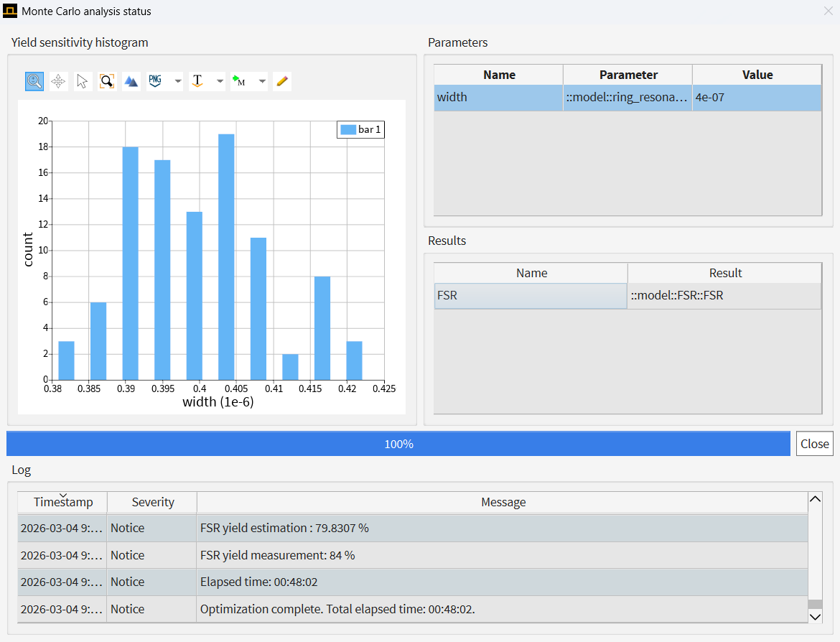Click the log scrollbar up arrow
The height and width of the screenshot is (642, 840).
tap(816, 499)
